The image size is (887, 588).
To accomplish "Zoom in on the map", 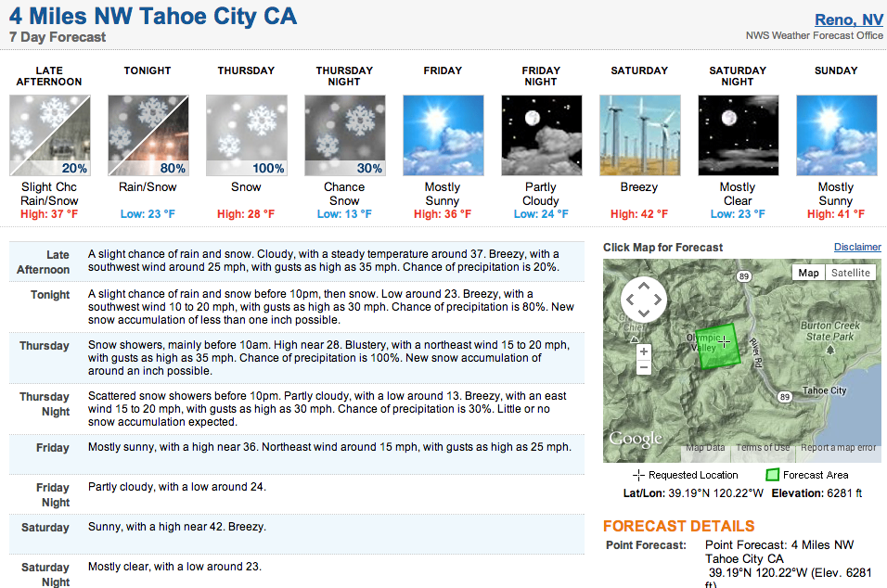I will [x=643, y=352].
